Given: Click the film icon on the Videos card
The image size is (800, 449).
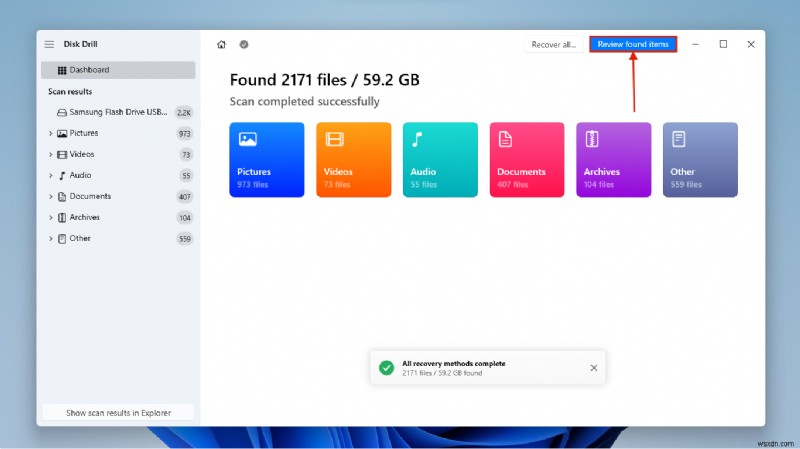Looking at the screenshot, I should coord(335,139).
